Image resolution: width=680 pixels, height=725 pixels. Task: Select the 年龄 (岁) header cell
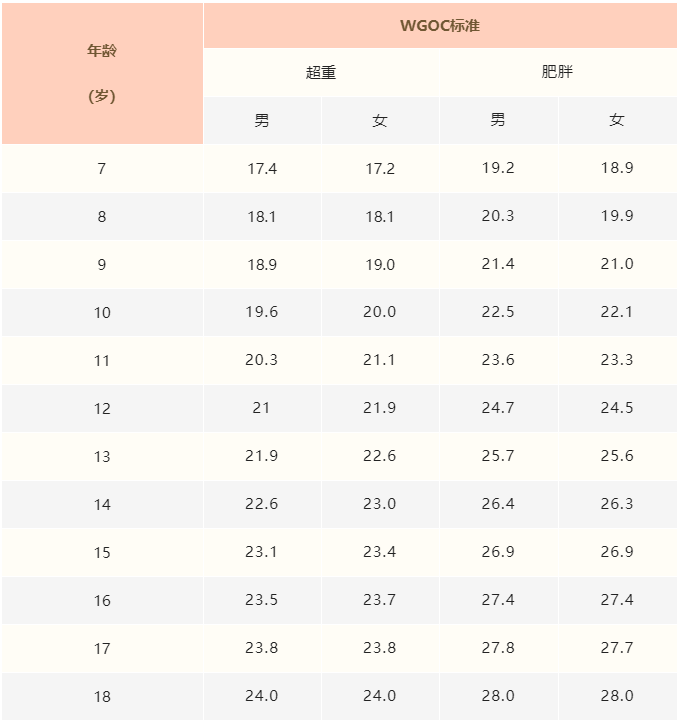(x=102, y=73)
